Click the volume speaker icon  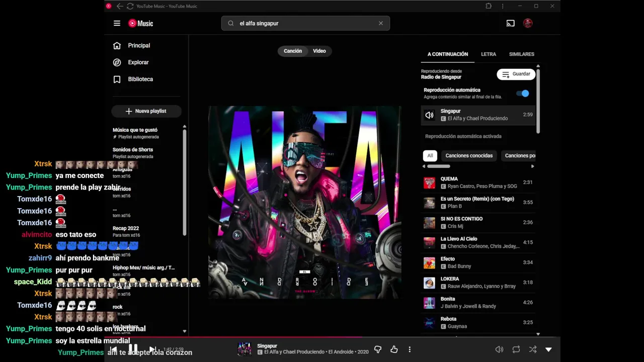click(x=499, y=349)
